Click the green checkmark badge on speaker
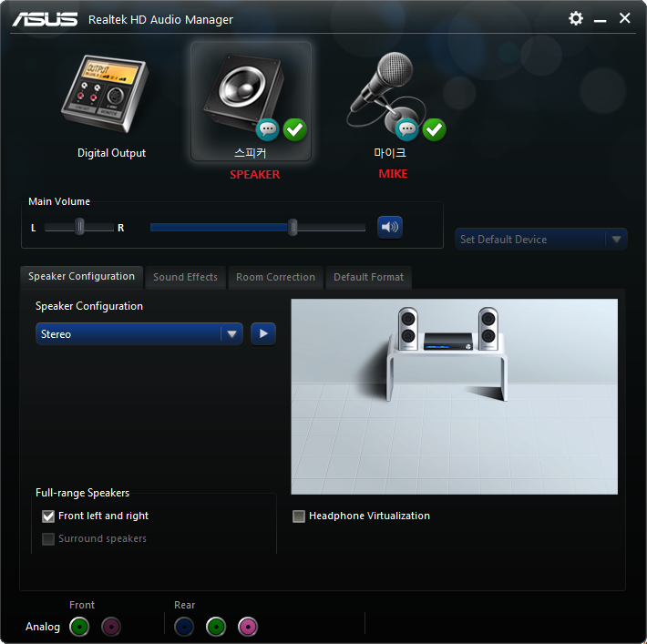This screenshot has height=644, width=647. click(x=294, y=129)
